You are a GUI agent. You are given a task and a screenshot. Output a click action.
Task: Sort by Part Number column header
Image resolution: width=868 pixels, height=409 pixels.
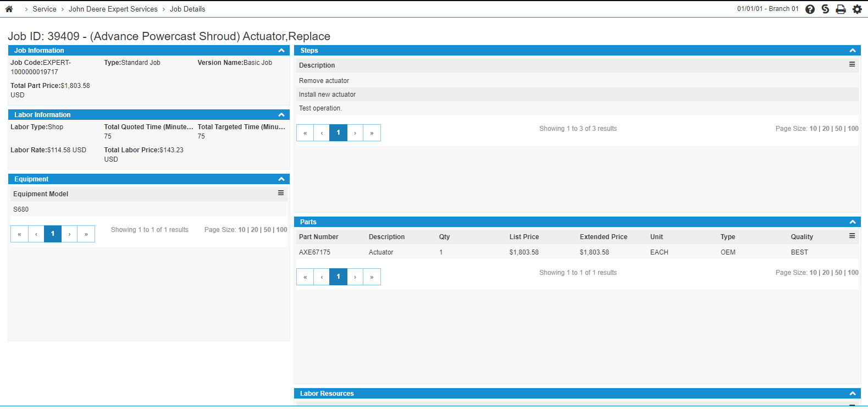coord(319,237)
